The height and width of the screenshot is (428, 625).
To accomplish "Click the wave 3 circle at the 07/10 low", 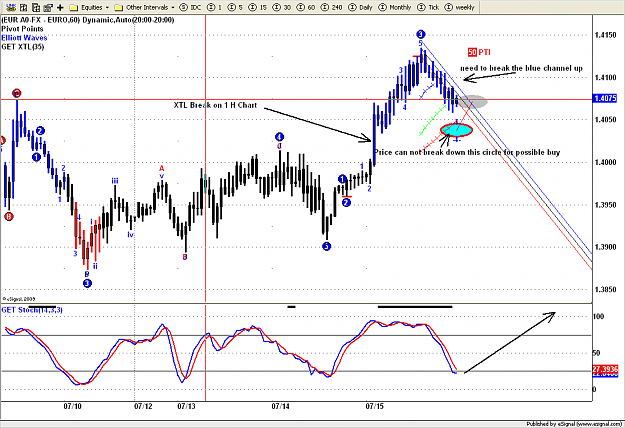I will [x=87, y=283].
